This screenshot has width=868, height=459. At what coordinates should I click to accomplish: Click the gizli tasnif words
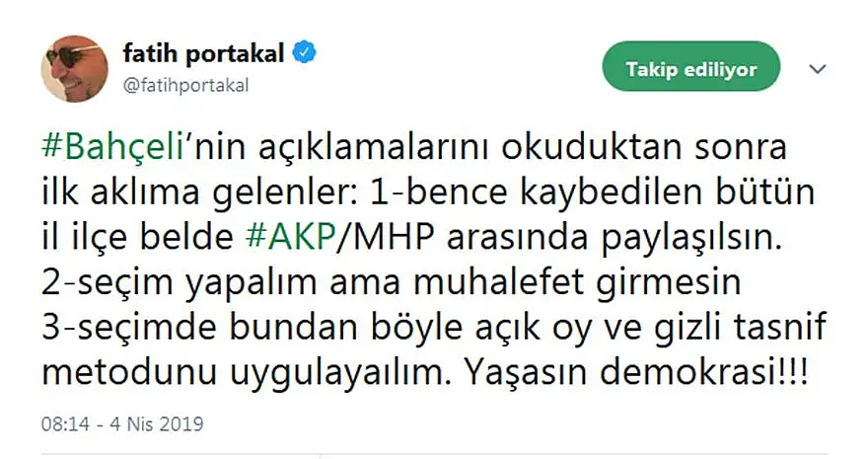click(x=741, y=328)
